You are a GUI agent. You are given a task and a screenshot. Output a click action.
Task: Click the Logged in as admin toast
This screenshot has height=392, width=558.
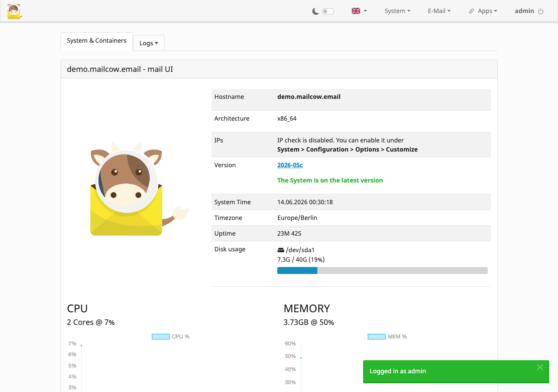coord(456,372)
